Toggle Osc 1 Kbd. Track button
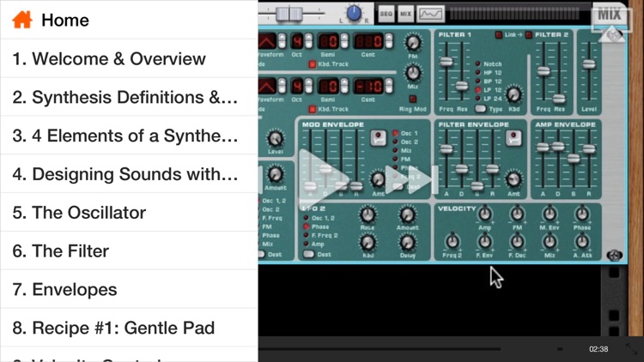 (x=313, y=64)
